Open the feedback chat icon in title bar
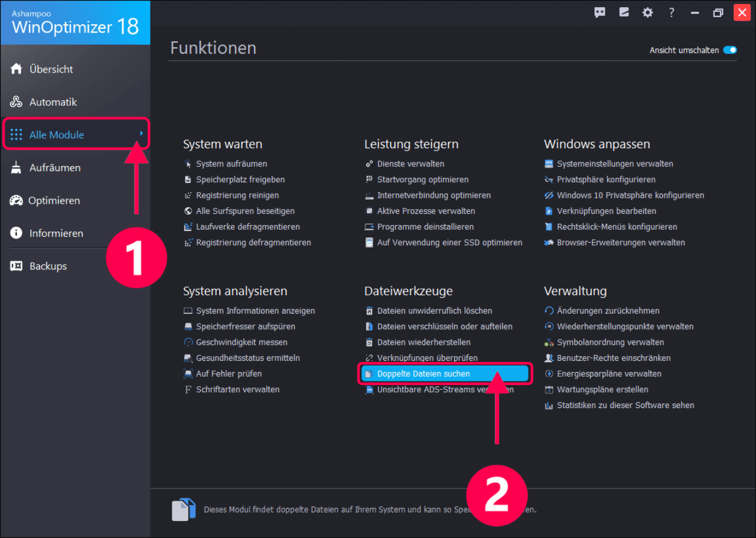The image size is (756, 538). pyautogui.click(x=600, y=12)
